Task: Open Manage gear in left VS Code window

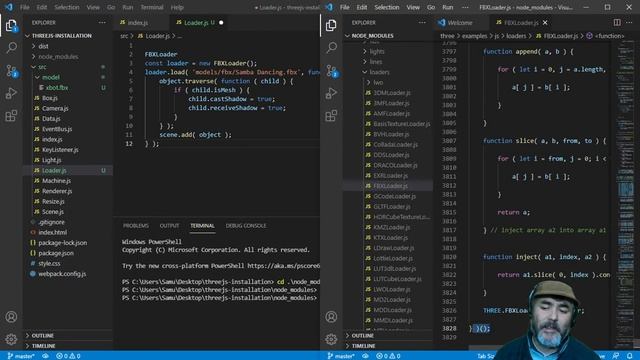Action: point(11,339)
